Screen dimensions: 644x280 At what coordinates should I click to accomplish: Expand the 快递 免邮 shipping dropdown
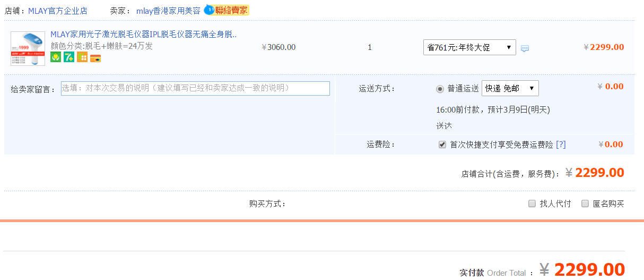click(x=510, y=88)
